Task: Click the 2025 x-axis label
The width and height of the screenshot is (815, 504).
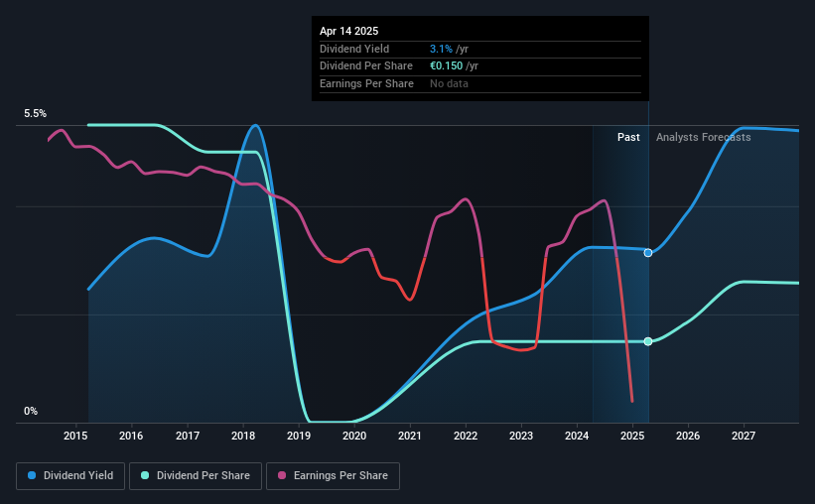Action: (x=632, y=436)
